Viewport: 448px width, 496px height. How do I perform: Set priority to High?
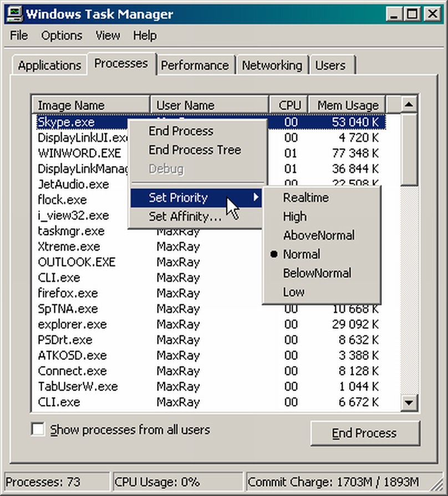(x=294, y=216)
